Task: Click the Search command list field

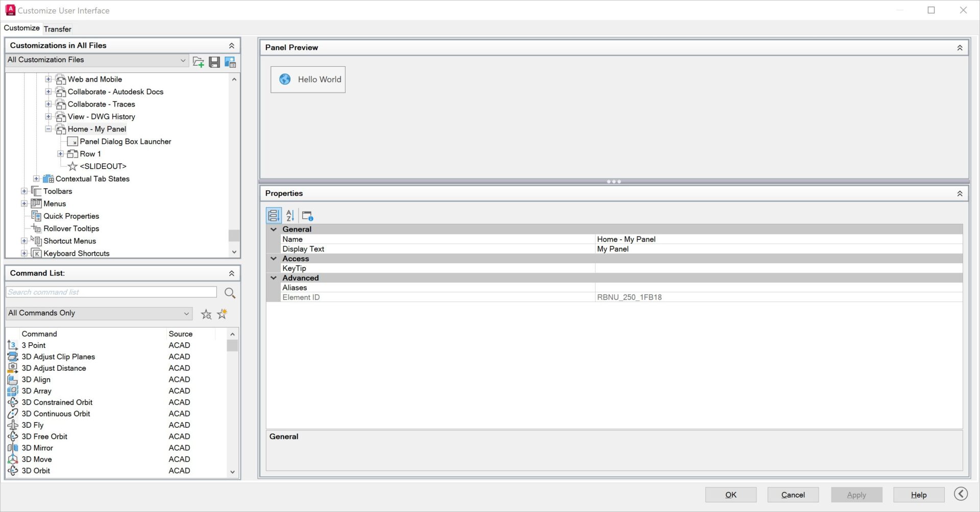Action: pyautogui.click(x=111, y=292)
